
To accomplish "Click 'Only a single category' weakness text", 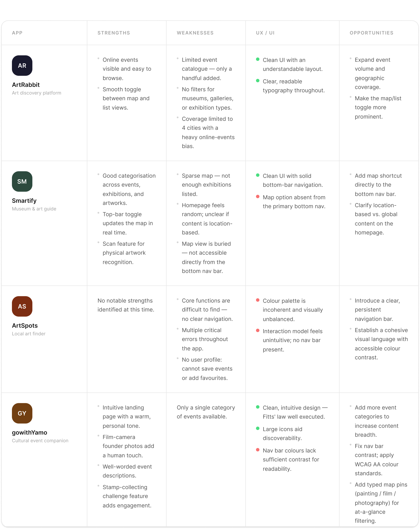I will pos(206,412).
